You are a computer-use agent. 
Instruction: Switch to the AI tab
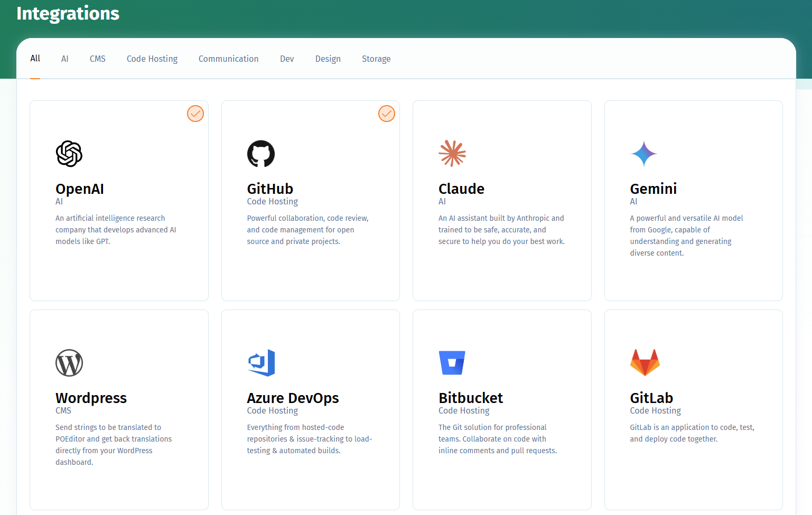65,59
